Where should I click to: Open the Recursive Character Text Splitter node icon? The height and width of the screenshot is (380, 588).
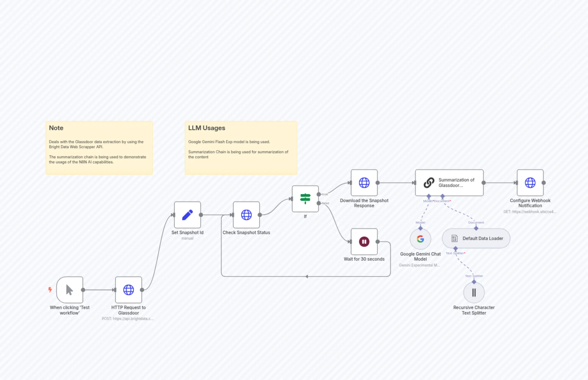point(474,292)
